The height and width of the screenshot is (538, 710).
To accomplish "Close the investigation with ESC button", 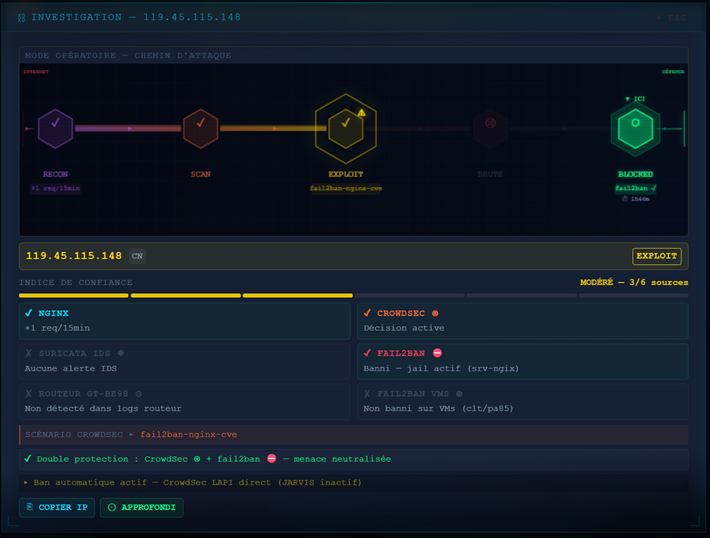I will pos(672,18).
